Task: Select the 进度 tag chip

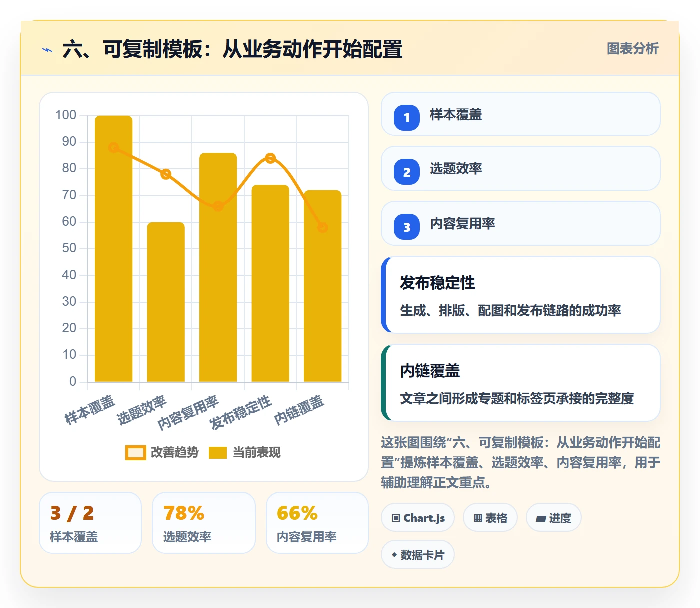Action: click(x=553, y=518)
